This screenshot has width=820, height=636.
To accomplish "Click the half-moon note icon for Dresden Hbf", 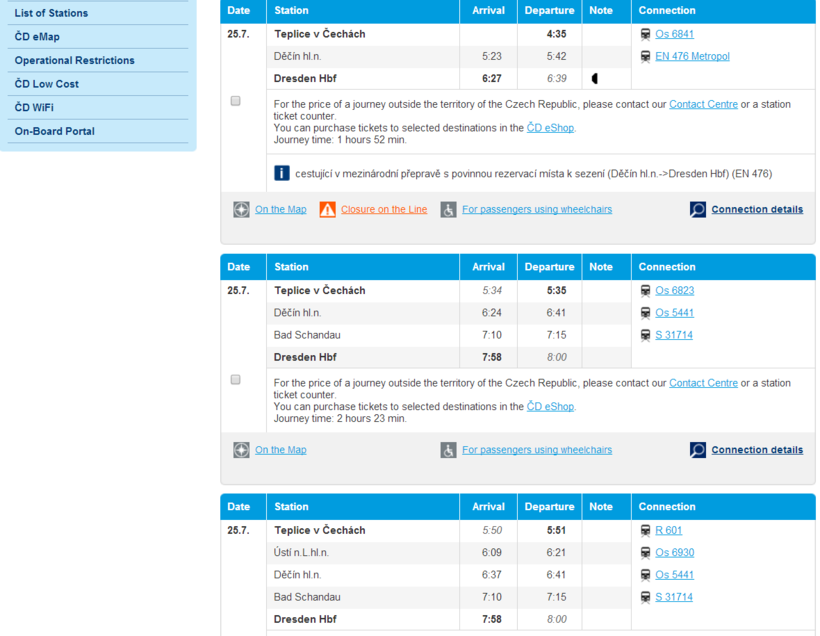I will (x=595, y=78).
